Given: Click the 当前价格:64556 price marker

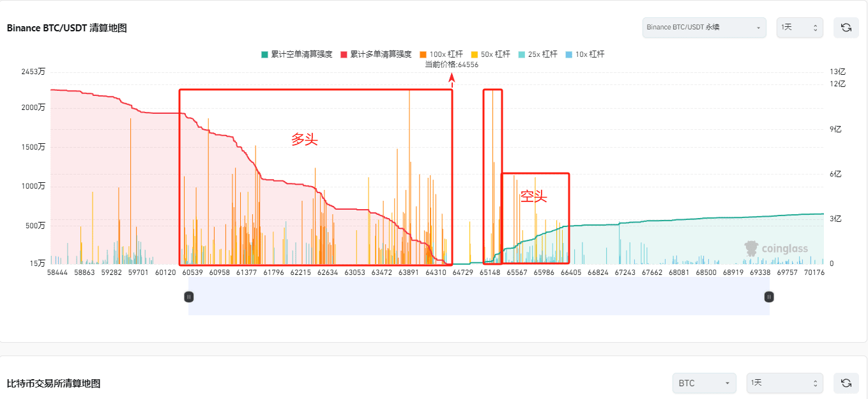Looking at the screenshot, I should [452, 65].
